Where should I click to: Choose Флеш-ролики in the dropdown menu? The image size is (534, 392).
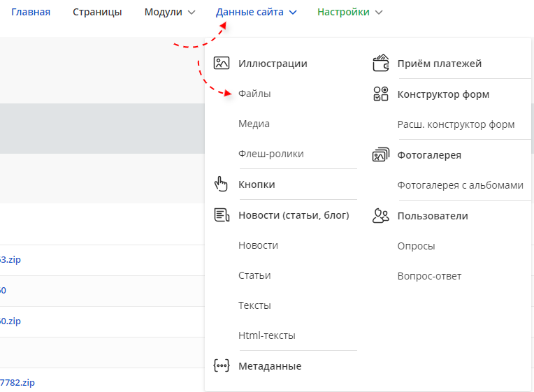tap(271, 154)
